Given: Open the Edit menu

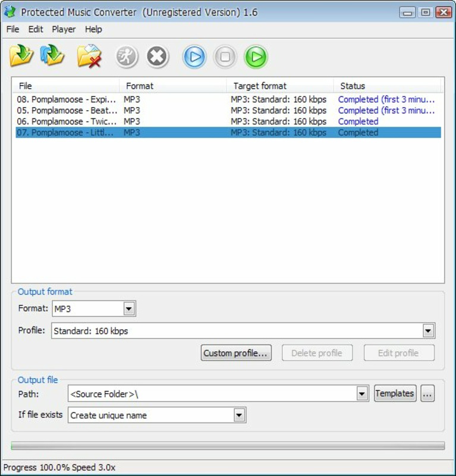Looking at the screenshot, I should coord(36,29).
